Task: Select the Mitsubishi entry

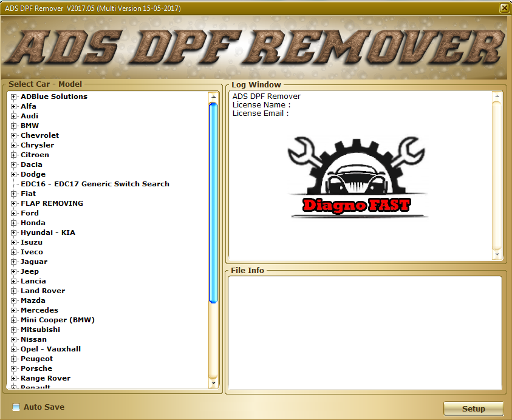Action: (x=41, y=330)
